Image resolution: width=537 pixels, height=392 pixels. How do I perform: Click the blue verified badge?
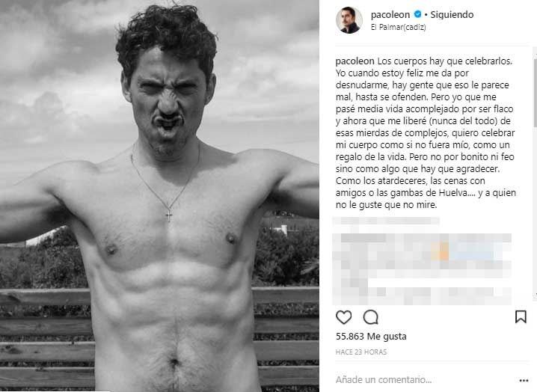pyautogui.click(x=417, y=14)
